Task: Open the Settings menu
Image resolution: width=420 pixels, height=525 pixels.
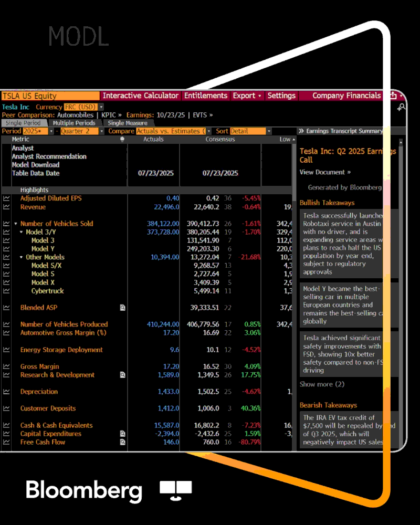Action: pyautogui.click(x=281, y=96)
